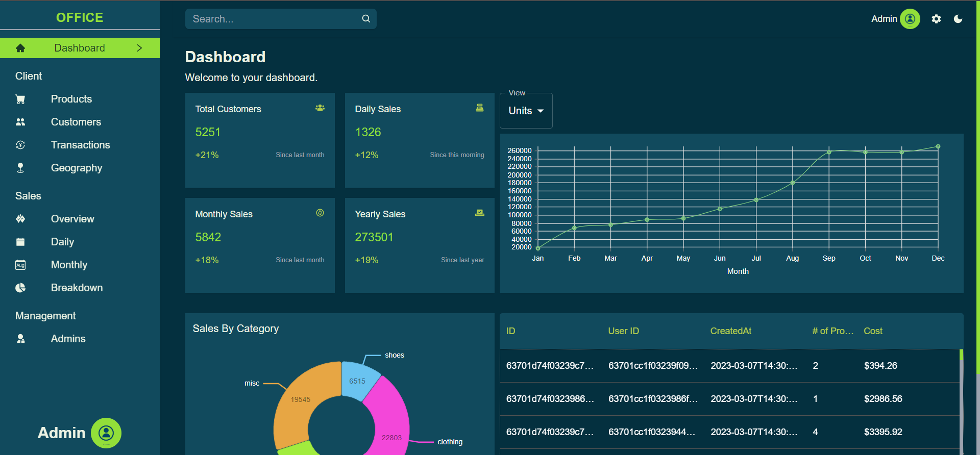Click the search magnifier icon
This screenshot has width=980, height=455.
366,19
